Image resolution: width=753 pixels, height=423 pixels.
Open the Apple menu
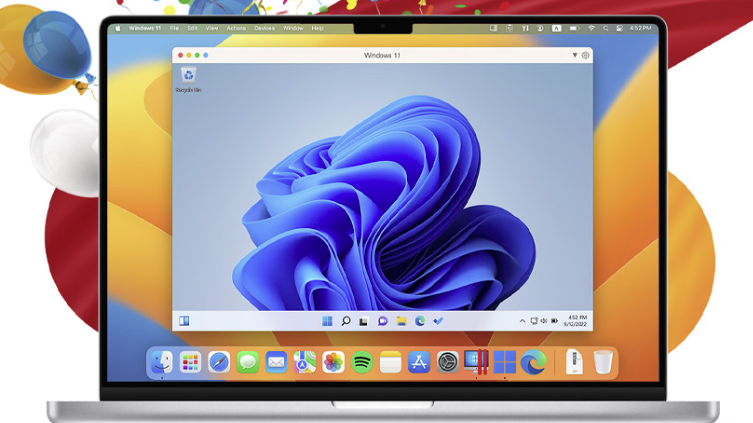pos(118,28)
